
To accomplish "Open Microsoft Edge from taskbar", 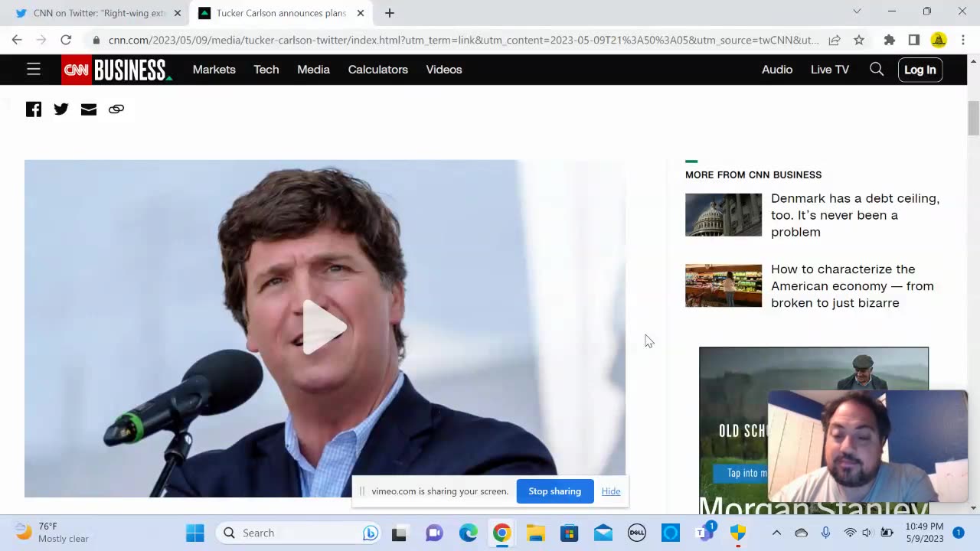I will pos(468,533).
